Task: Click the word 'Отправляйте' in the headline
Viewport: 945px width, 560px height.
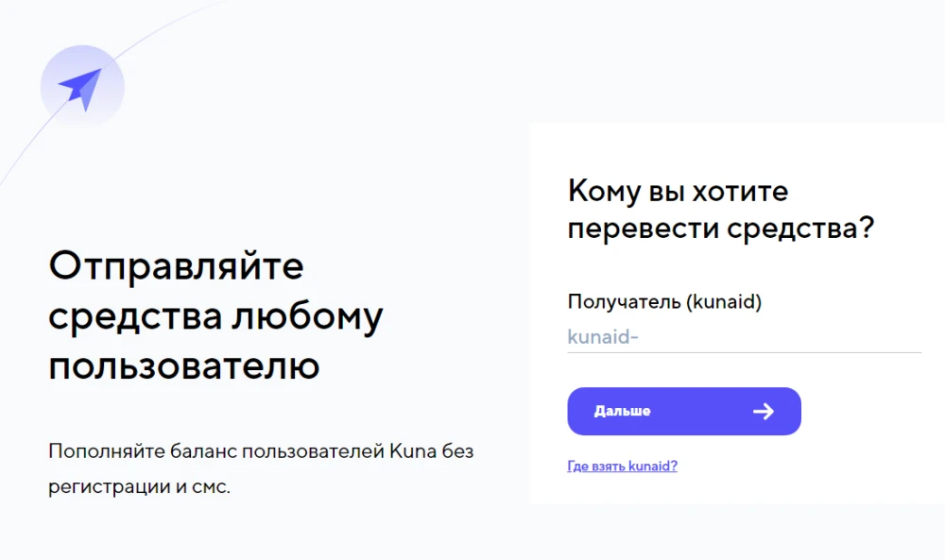Action: click(176, 265)
